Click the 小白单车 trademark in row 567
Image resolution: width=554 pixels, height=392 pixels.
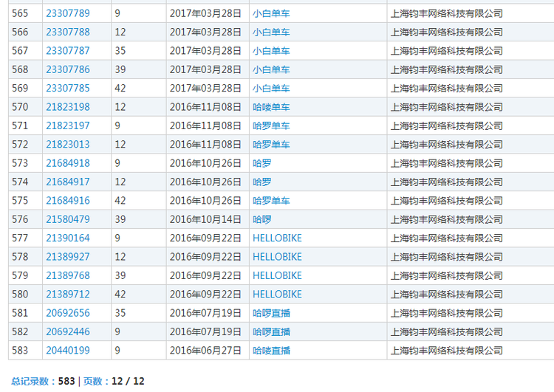tap(271, 51)
